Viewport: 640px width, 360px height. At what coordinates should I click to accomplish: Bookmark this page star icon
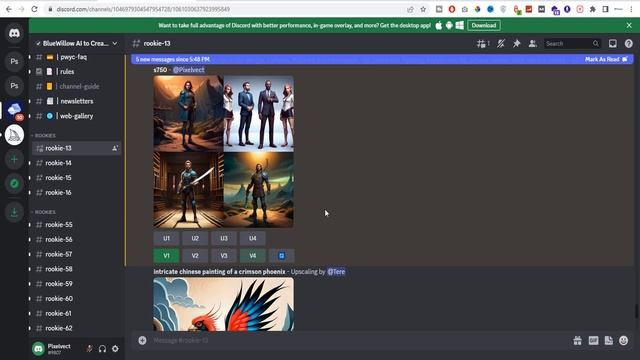423,9
